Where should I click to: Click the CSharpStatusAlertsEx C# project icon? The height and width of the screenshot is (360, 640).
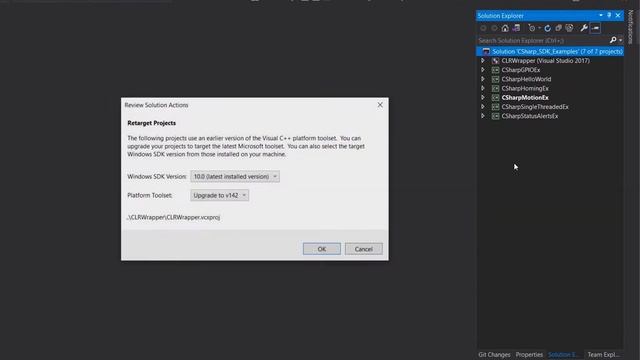[x=495, y=116]
